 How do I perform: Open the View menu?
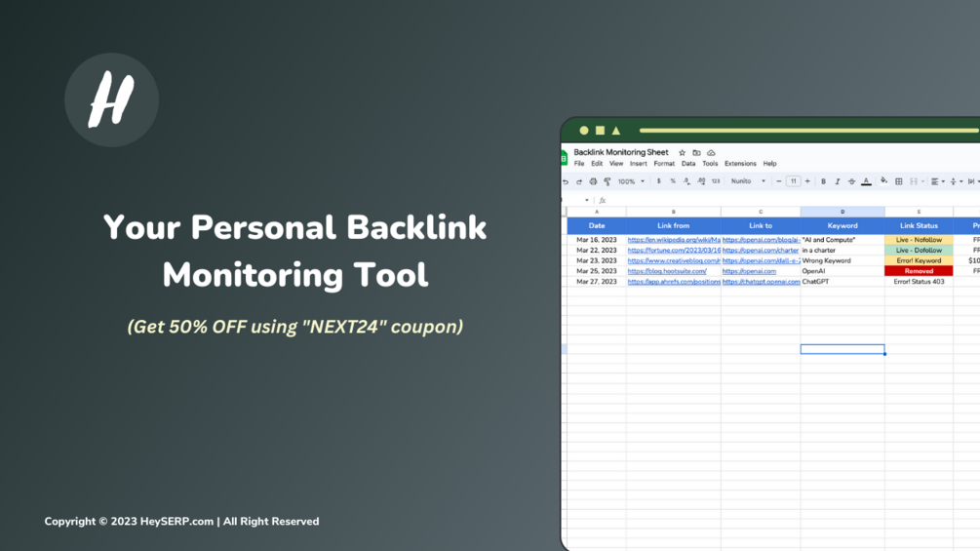616,164
